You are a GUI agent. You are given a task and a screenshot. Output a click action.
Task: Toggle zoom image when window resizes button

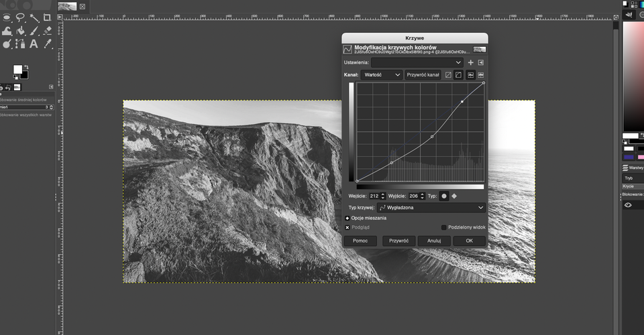tap(616, 17)
